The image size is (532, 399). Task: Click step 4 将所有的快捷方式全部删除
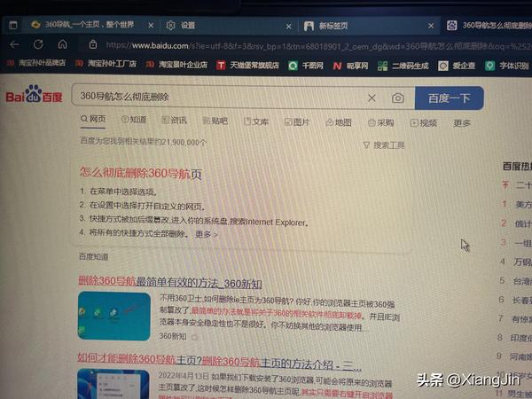click(x=134, y=234)
